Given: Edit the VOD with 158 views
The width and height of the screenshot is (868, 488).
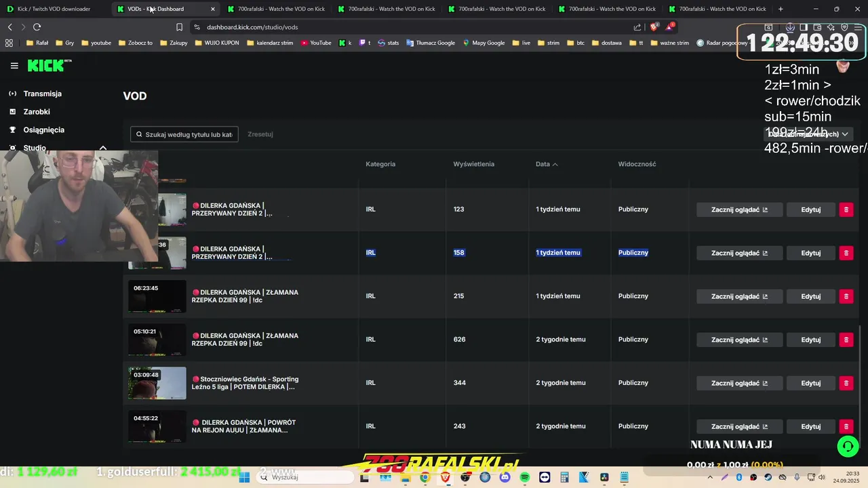Looking at the screenshot, I should point(810,253).
